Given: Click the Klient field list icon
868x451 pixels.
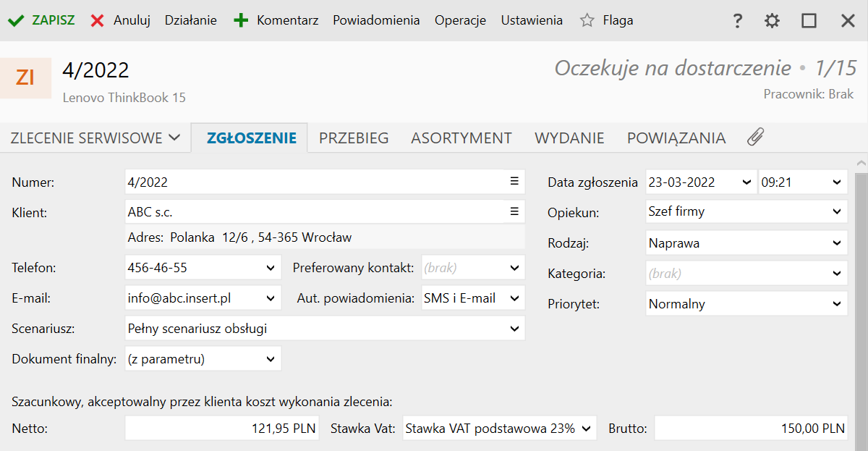Looking at the screenshot, I should point(514,212).
